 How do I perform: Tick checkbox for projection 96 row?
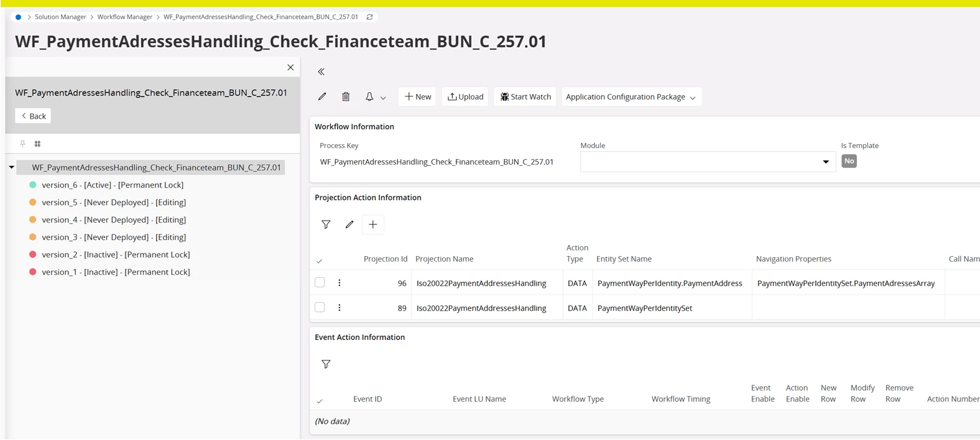[x=320, y=282]
